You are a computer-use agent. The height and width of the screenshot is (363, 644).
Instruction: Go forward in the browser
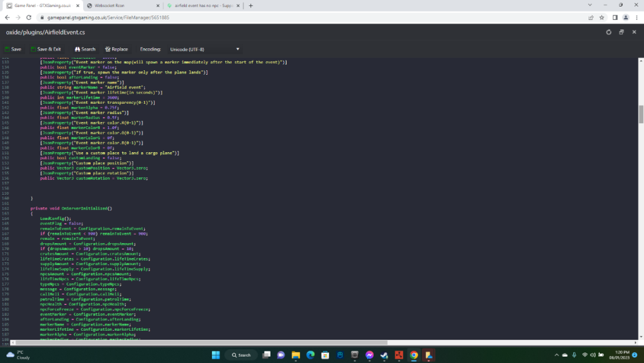[17, 17]
